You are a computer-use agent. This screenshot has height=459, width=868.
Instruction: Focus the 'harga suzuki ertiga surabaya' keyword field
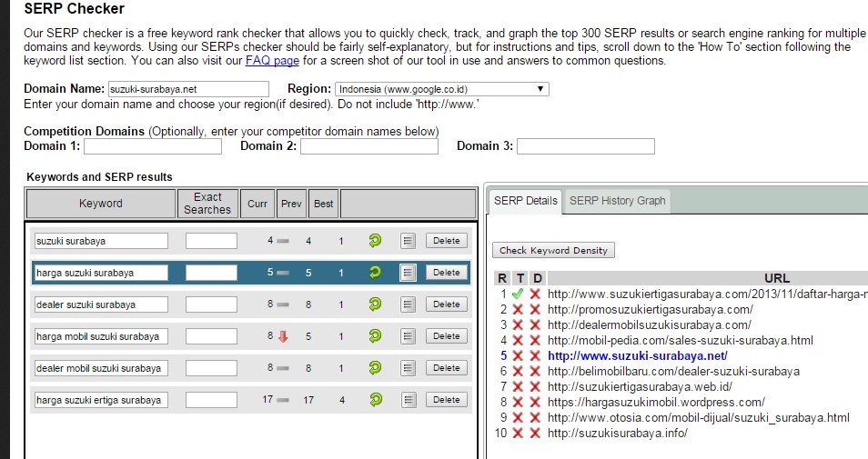pyautogui.click(x=101, y=400)
